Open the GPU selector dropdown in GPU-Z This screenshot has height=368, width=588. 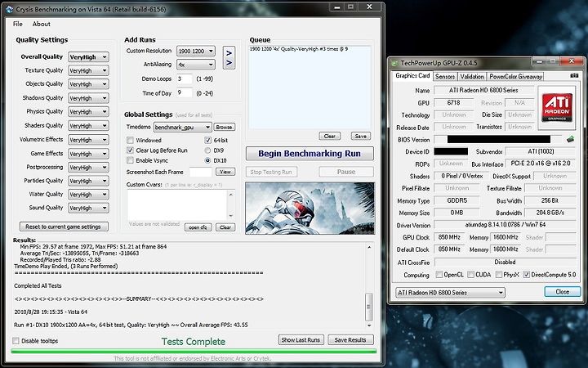(x=450, y=293)
